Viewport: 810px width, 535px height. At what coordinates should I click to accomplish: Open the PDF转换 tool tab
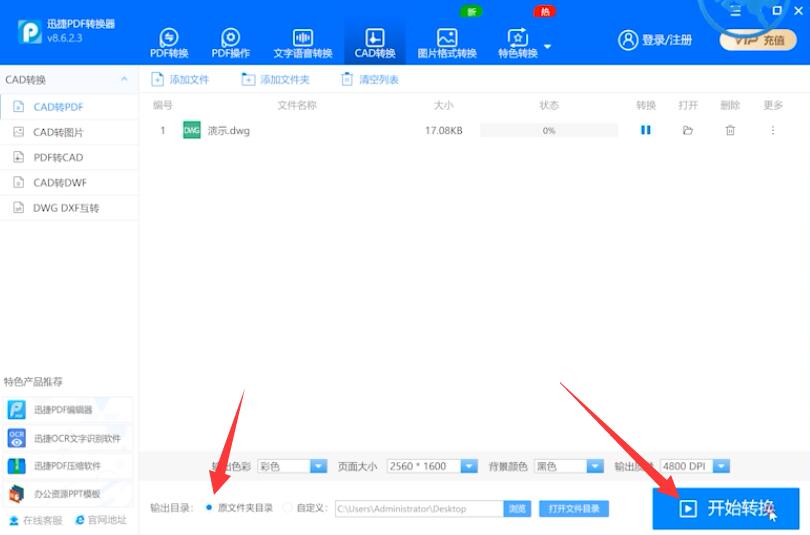click(x=169, y=43)
